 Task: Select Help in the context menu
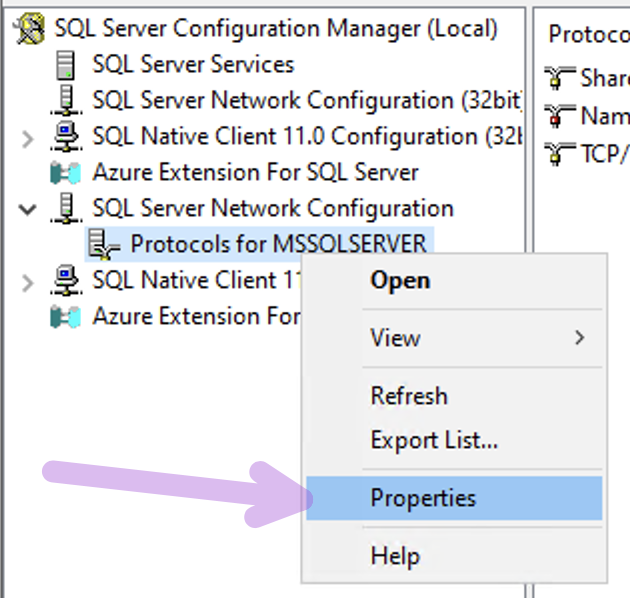454,556
